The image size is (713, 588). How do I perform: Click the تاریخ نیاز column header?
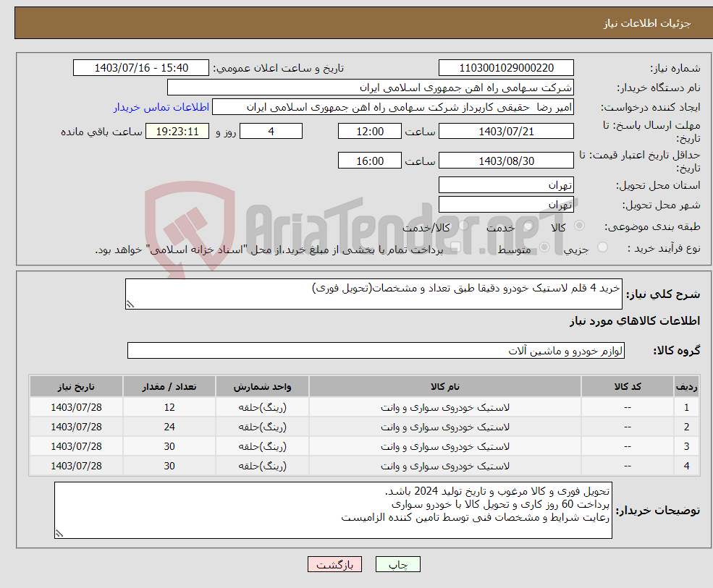pos(76,387)
